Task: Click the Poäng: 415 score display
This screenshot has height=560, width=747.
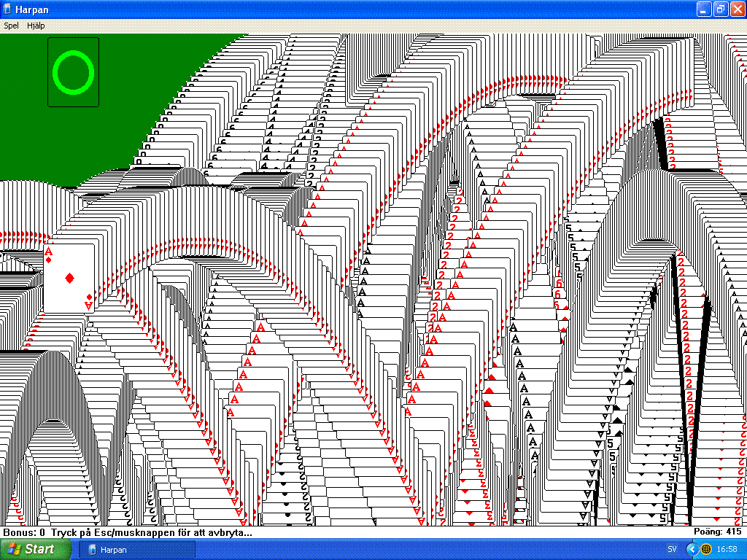Action: tap(717, 532)
